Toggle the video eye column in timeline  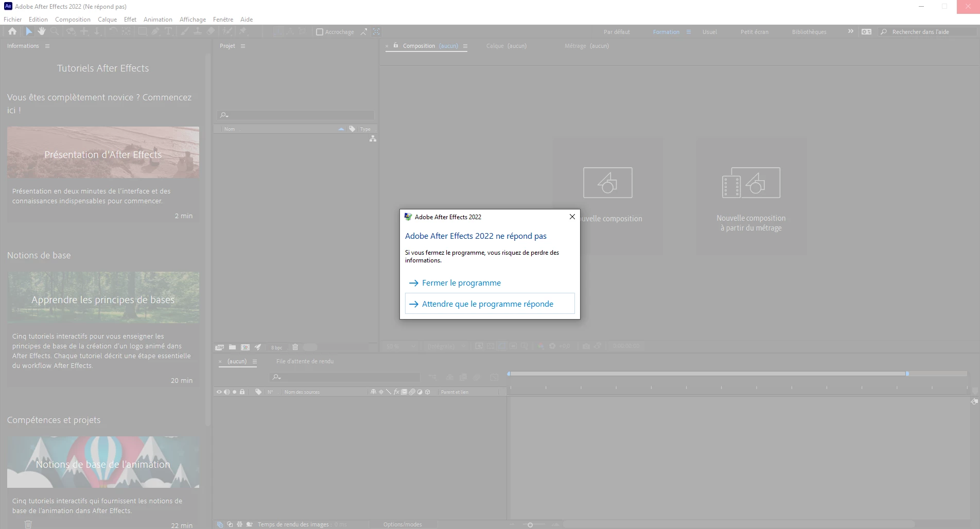point(219,392)
